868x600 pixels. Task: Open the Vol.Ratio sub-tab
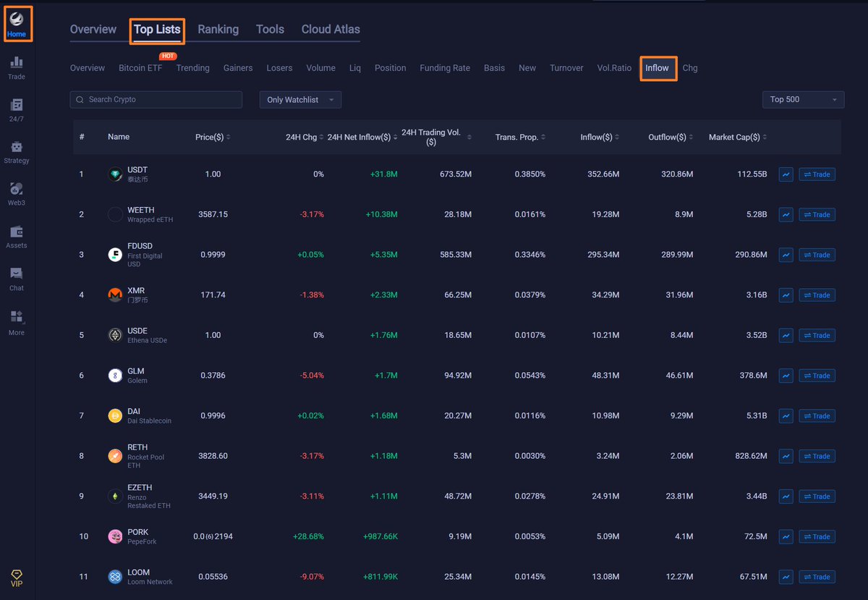(x=614, y=68)
